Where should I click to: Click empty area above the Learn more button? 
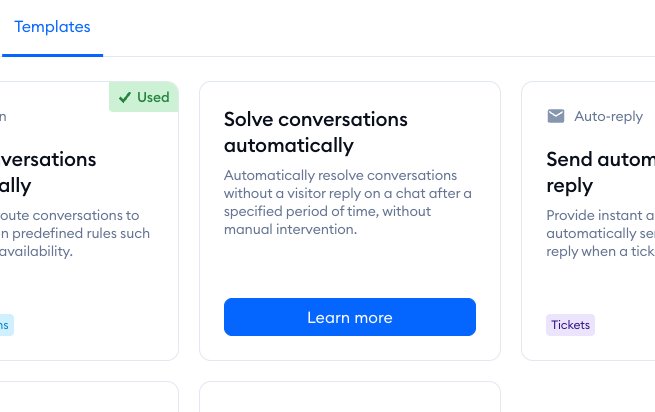(x=350, y=267)
